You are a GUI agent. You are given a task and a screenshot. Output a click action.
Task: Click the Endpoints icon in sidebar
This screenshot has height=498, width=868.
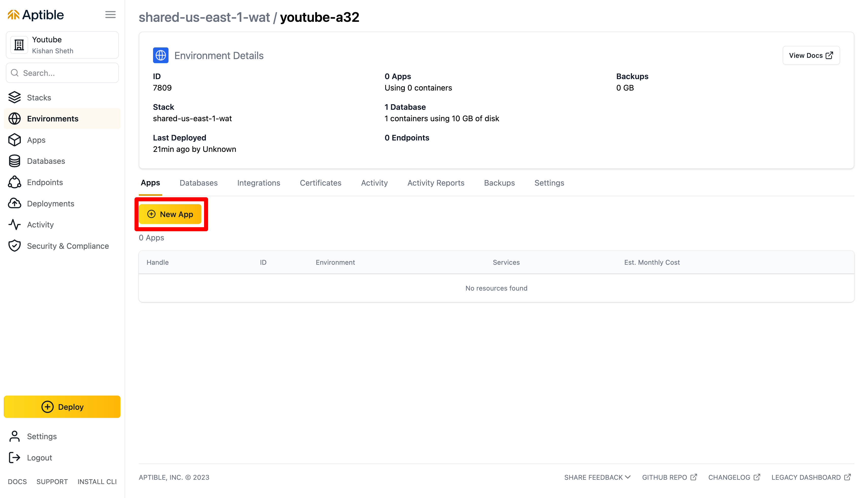(x=14, y=182)
